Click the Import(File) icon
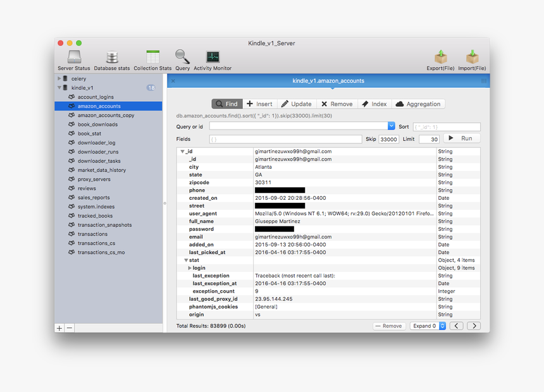 pos(472,57)
